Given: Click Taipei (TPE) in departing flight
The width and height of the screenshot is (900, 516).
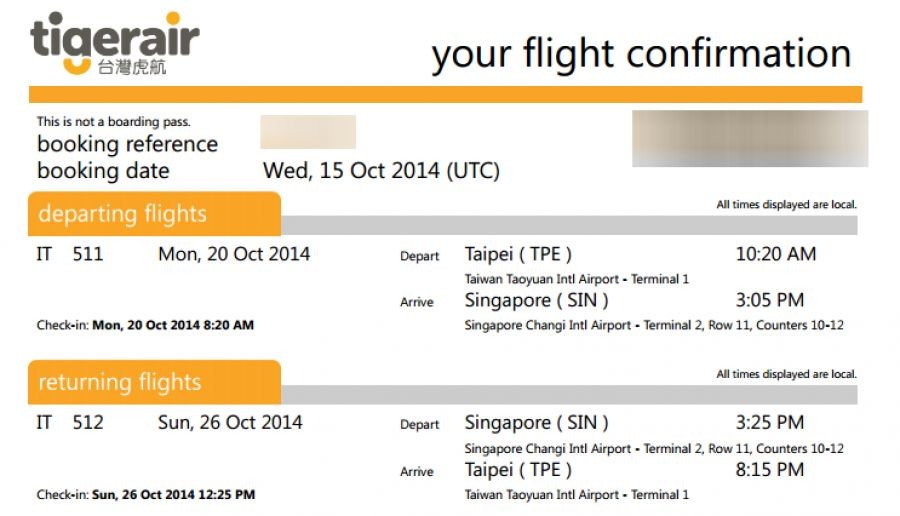Looking at the screenshot, I should (x=518, y=254).
